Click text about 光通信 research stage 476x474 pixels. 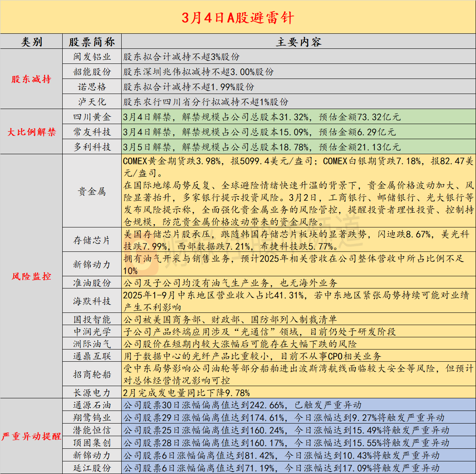coord(260,332)
